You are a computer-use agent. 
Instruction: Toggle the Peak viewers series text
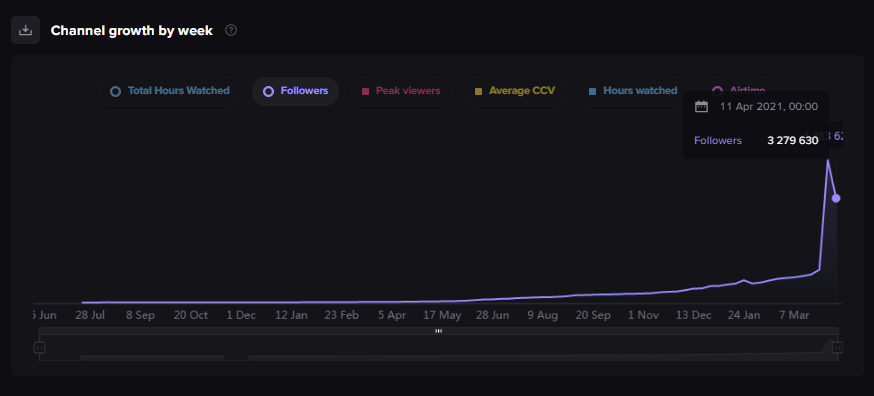pyautogui.click(x=408, y=90)
